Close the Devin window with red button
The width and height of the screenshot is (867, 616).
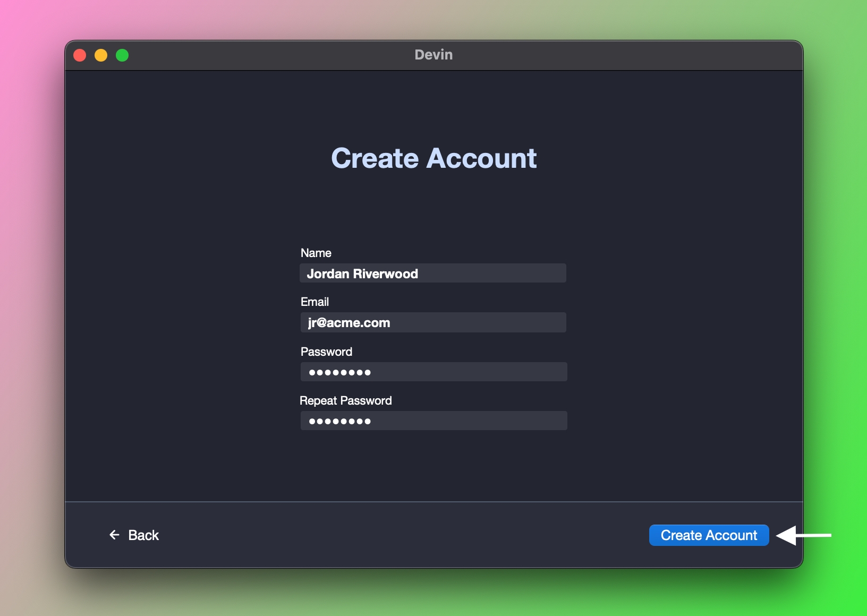[80, 55]
